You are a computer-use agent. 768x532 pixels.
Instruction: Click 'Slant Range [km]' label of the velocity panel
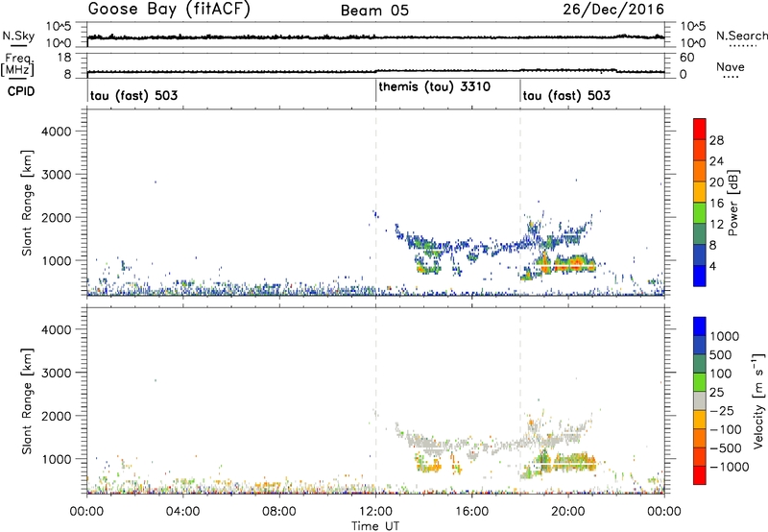pos(27,401)
